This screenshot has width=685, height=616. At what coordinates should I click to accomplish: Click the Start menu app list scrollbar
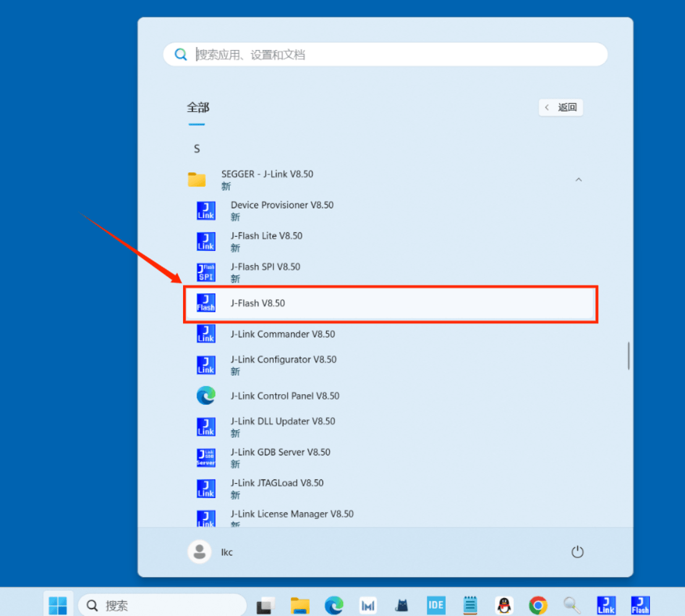point(629,356)
